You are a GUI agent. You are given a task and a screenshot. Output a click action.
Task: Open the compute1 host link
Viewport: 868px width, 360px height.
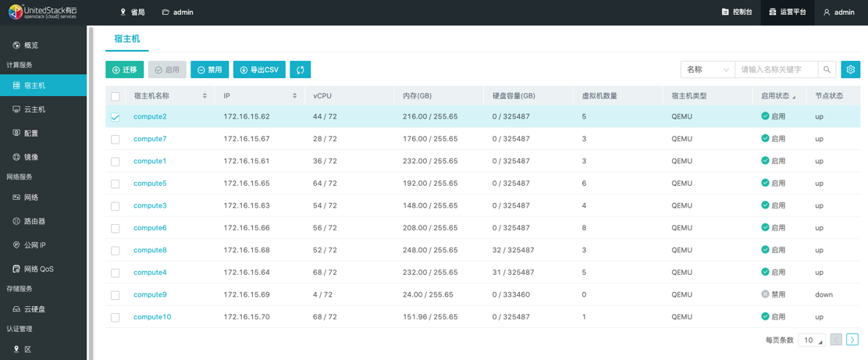[x=150, y=161]
